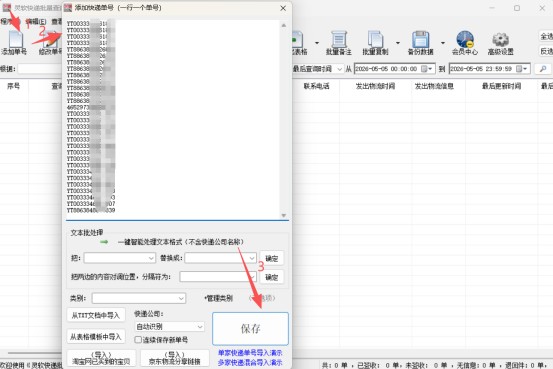Viewport: 553px width, 369px height.
Task: Click 从TXT文档中导入 button
Action: coord(96,315)
